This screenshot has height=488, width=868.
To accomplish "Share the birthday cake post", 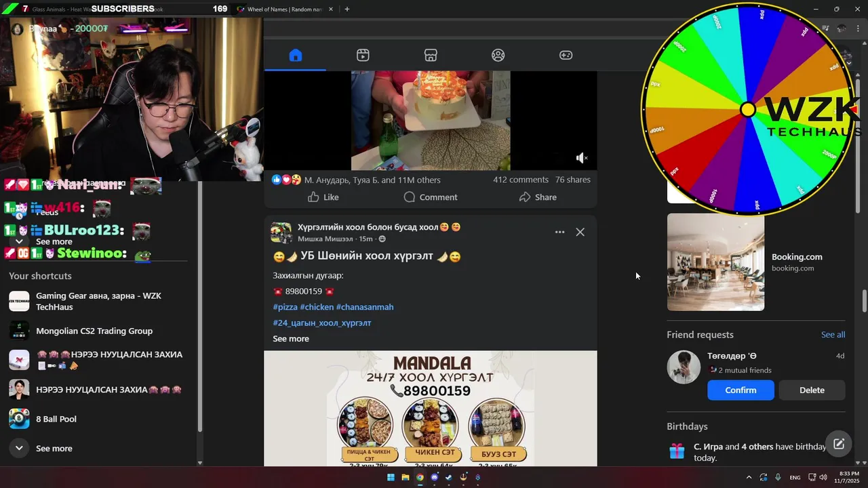I will (538, 197).
